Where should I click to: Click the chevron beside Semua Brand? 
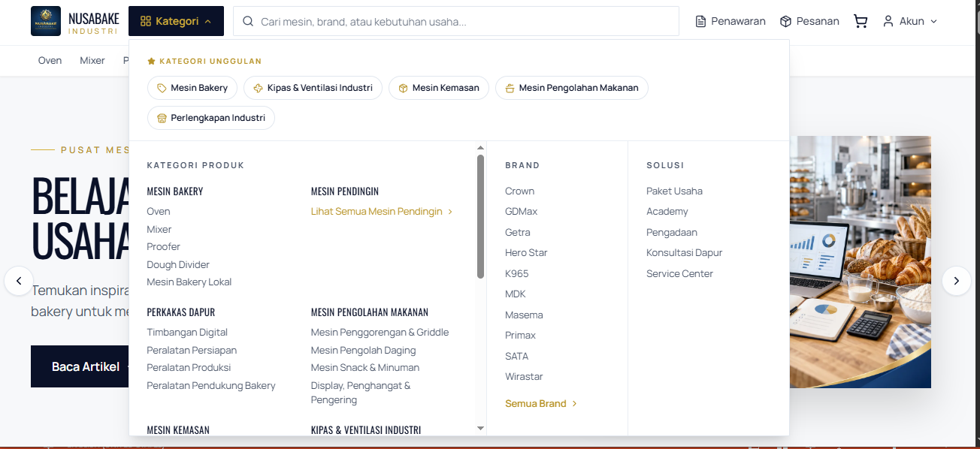(574, 403)
